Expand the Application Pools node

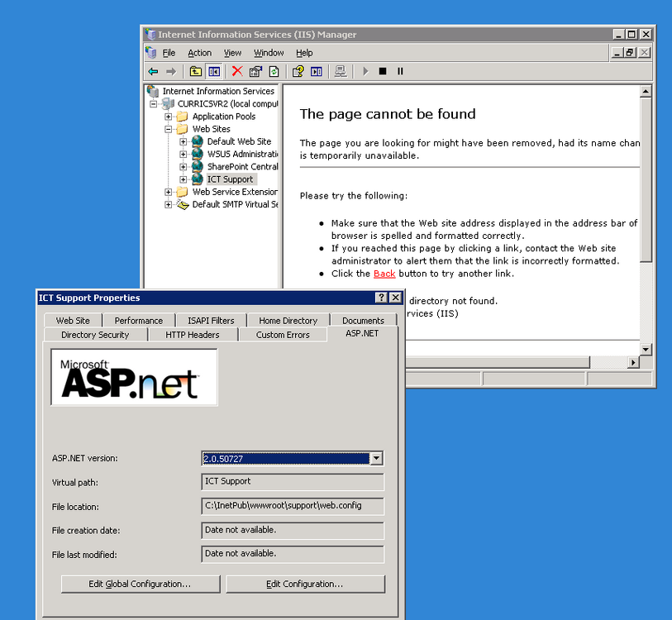[x=168, y=117]
